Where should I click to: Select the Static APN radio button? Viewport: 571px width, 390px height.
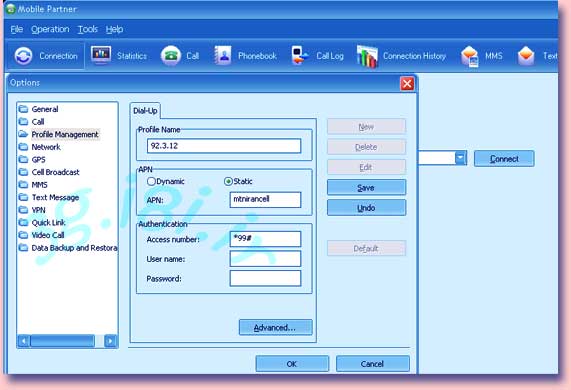(x=228, y=181)
